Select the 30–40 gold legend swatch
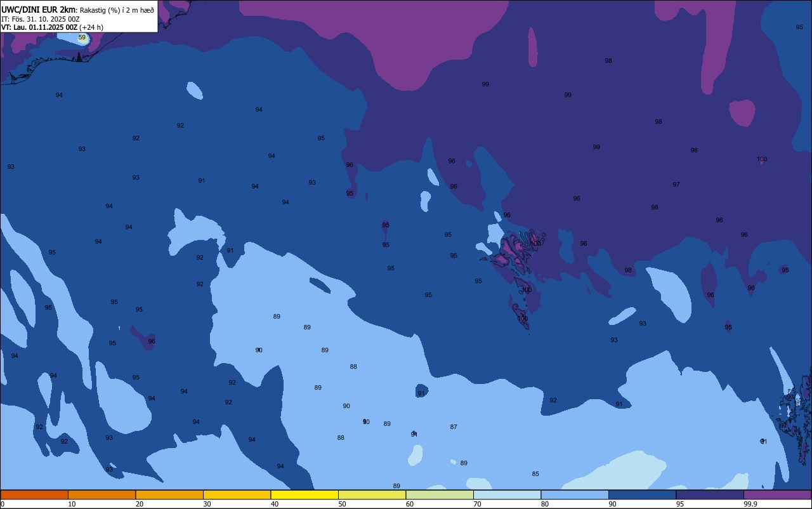The image size is (812, 509). pyautogui.click(x=237, y=494)
